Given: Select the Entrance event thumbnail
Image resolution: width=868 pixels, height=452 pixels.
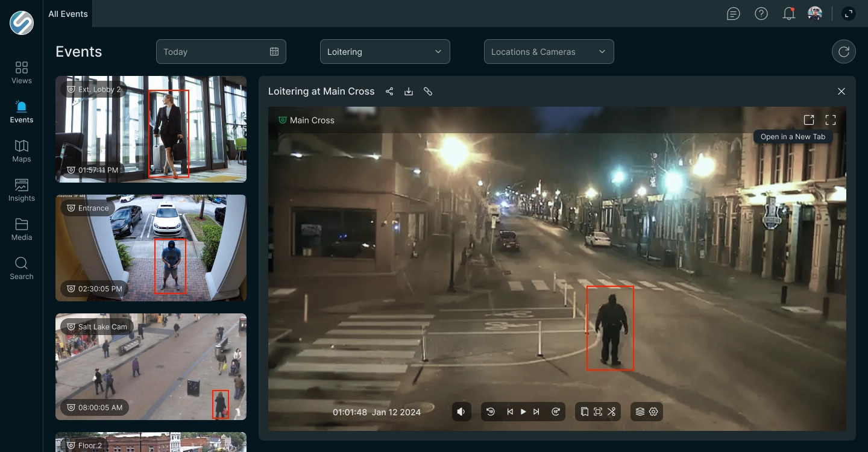Looking at the screenshot, I should (151, 248).
